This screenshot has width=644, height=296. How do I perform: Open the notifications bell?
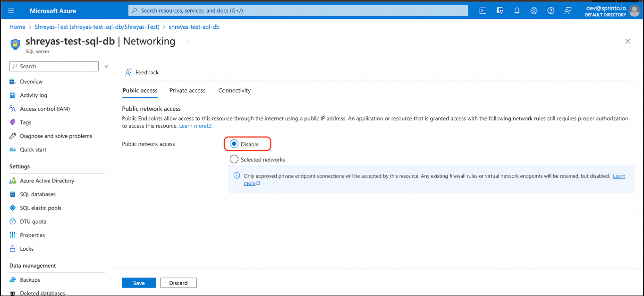tap(517, 10)
